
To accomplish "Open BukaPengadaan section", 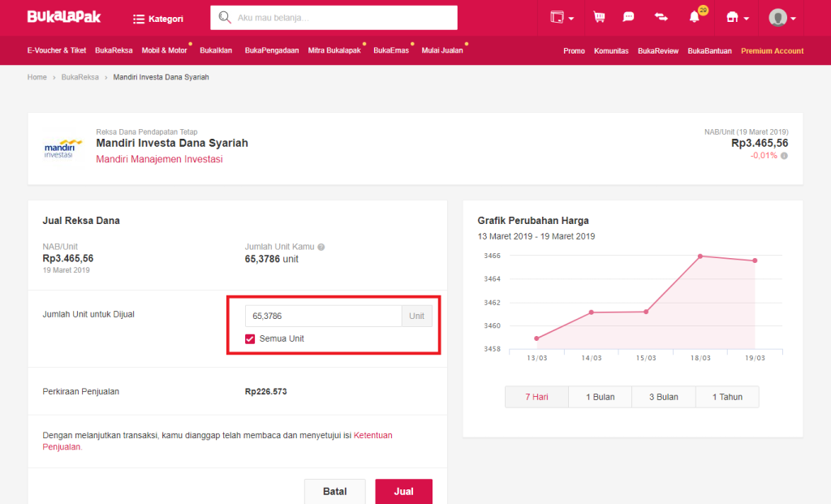I will point(272,50).
